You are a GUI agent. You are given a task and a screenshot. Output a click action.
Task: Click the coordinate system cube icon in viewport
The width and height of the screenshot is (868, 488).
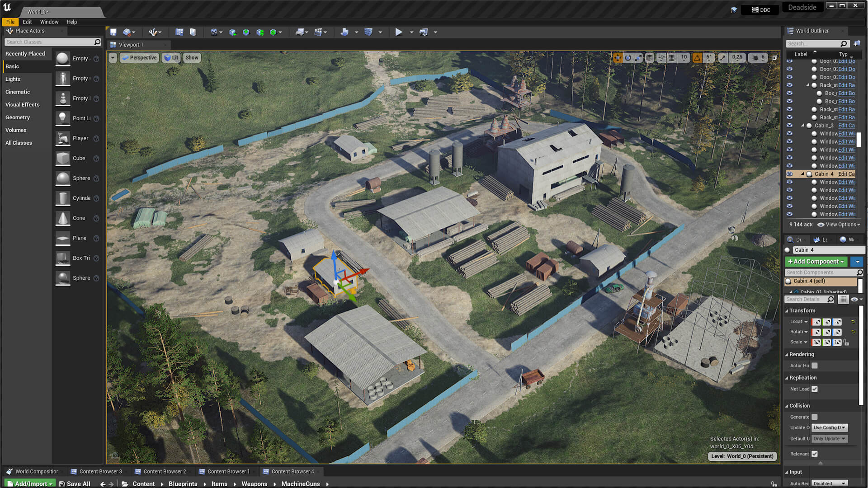click(650, 58)
